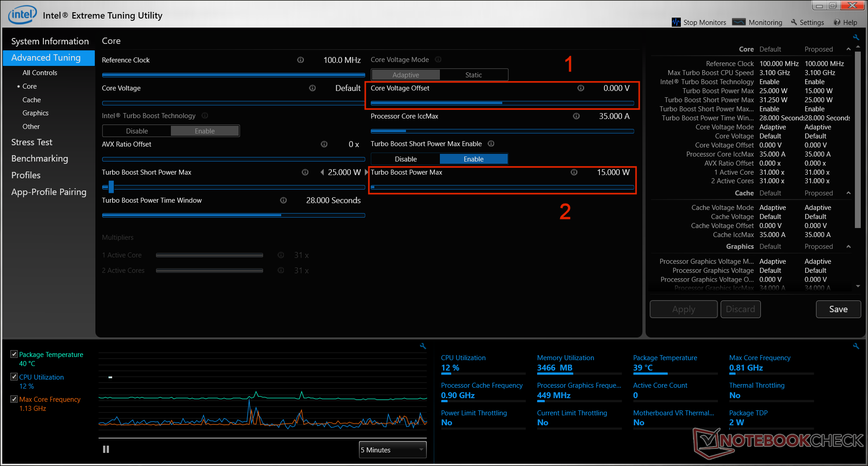Click Core Voltage Offset info icon
Viewport: 868px width, 466px height.
(x=580, y=88)
